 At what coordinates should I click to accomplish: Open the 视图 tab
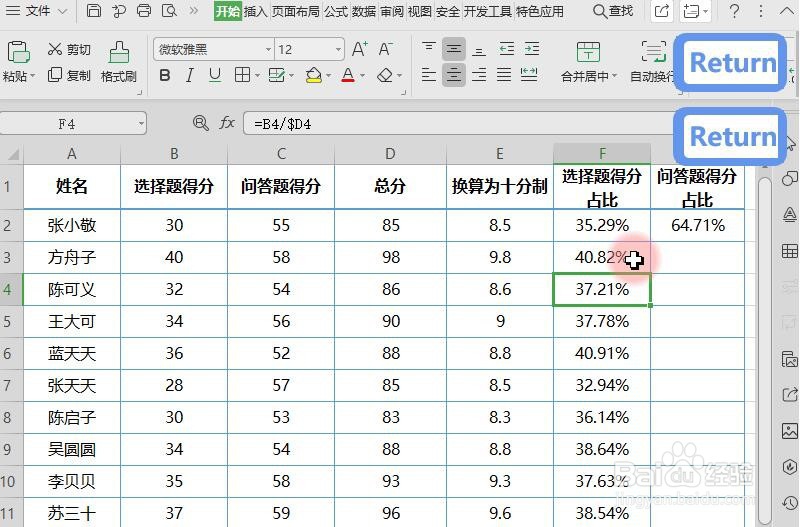coord(420,11)
